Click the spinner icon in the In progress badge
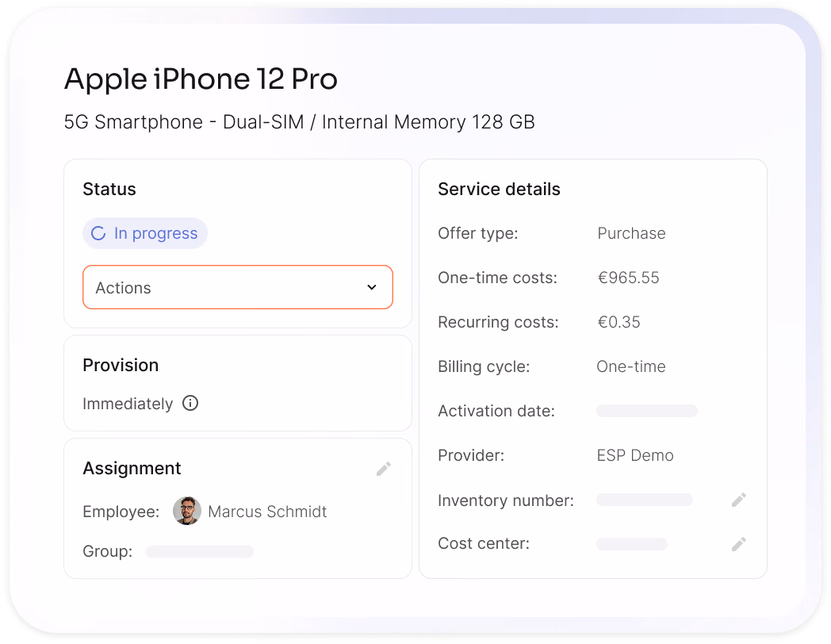 click(98, 233)
